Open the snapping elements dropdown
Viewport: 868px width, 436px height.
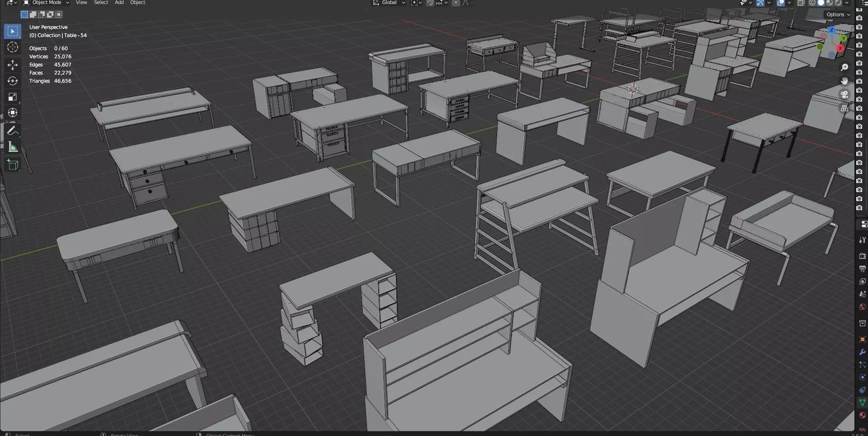[x=442, y=3]
